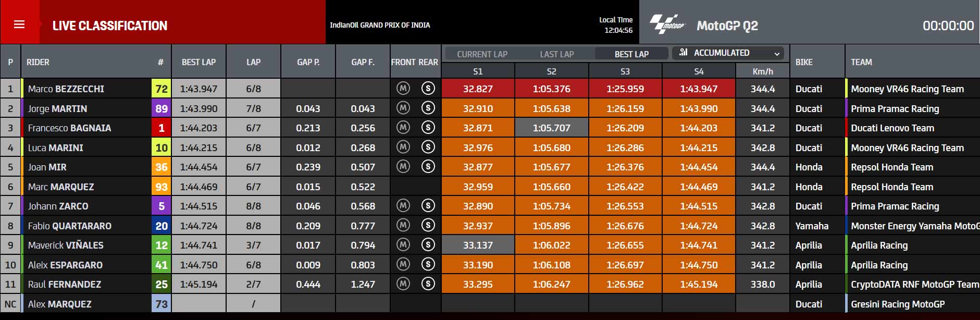Click Bezzecchi's front tyre M icon

pyautogui.click(x=403, y=89)
